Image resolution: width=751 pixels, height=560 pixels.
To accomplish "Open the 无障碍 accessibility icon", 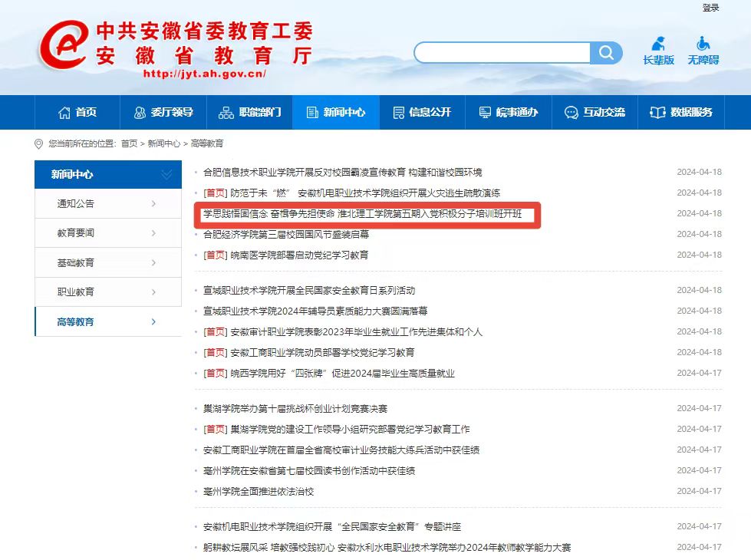I will [703, 51].
